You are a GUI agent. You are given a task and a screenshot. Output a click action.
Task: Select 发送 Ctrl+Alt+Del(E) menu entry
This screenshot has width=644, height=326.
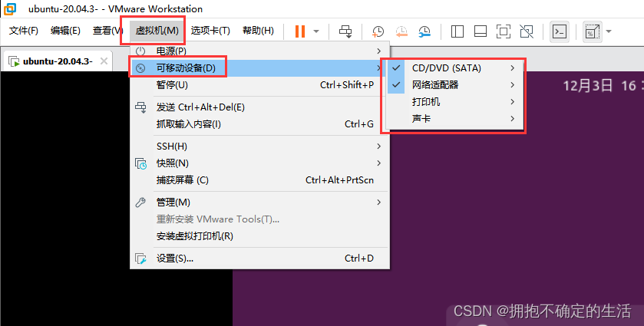(x=259, y=107)
